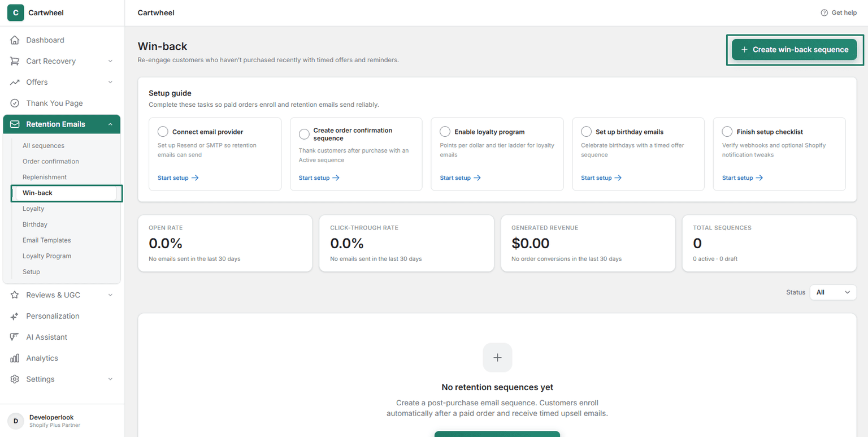Click the Click-Through Rate stat card

coord(407,243)
